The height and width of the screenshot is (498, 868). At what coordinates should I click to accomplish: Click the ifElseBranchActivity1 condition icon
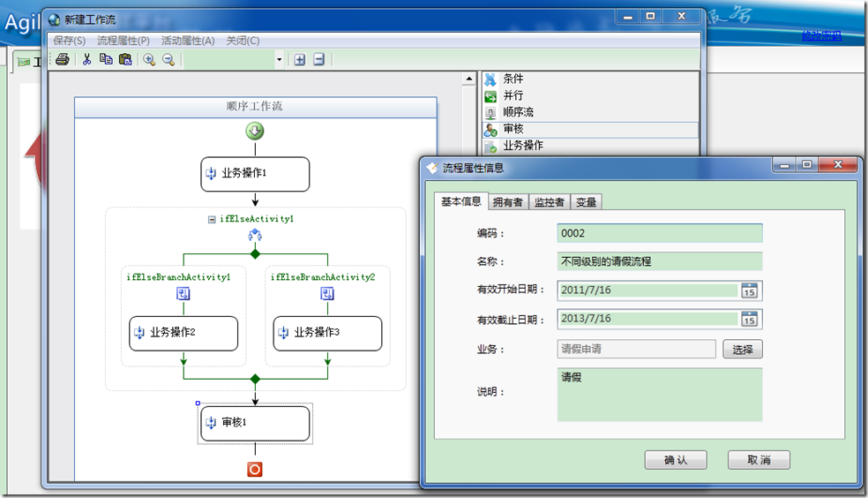pos(183,294)
